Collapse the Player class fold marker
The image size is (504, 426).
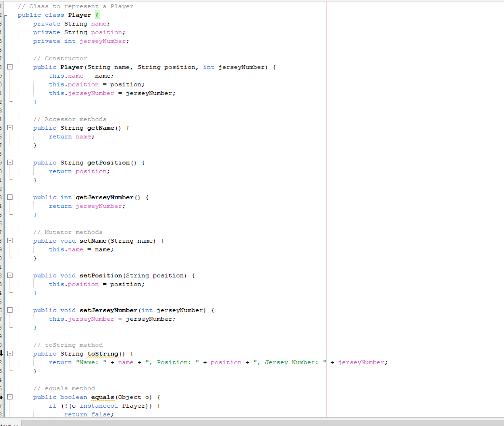[5, 15]
